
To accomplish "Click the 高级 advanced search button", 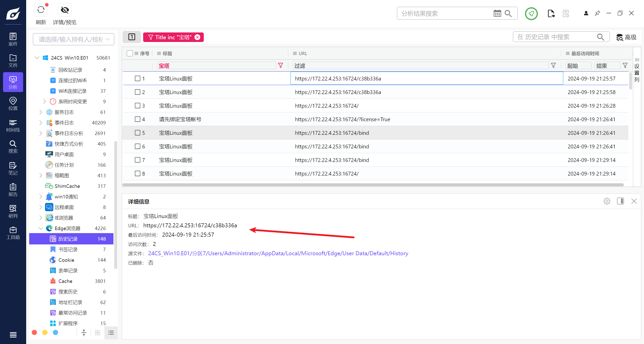I will pos(626,37).
